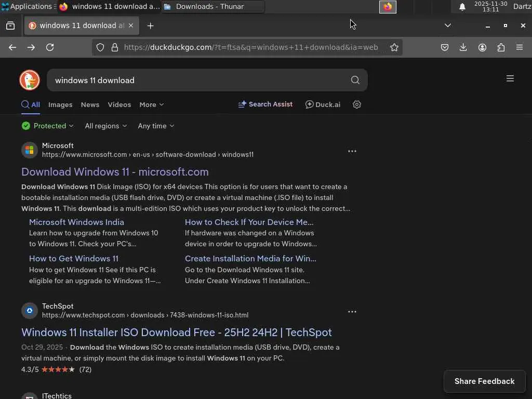Click the Microsoft result favicon
This screenshot has height=399, width=532.
coord(30,150)
